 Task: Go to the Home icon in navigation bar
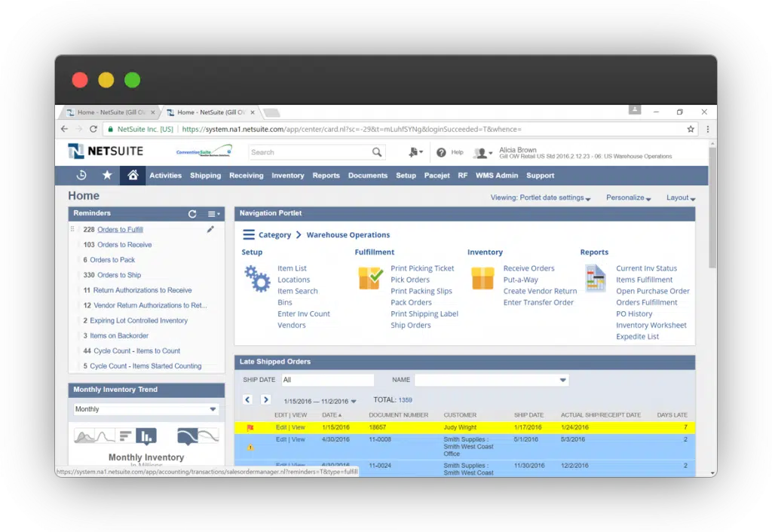(x=133, y=176)
